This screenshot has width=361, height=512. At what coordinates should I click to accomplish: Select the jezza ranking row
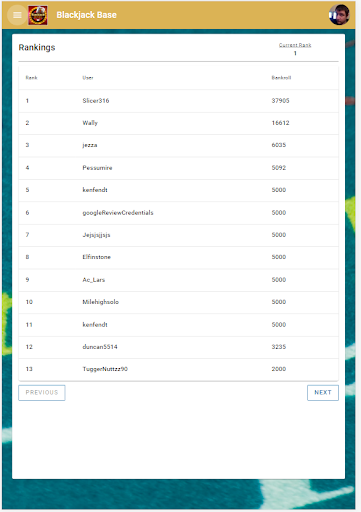click(178, 145)
